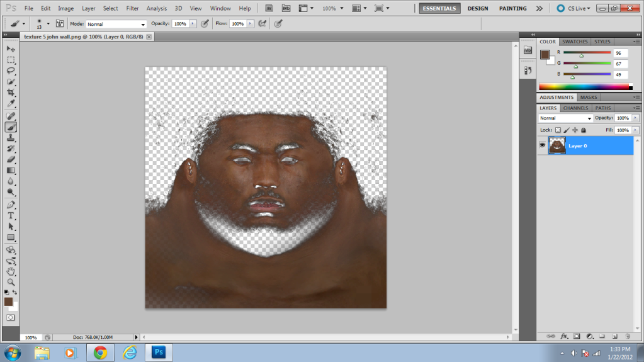Launch Adobe Bridge from application bar
The image size is (644, 362).
click(x=269, y=8)
